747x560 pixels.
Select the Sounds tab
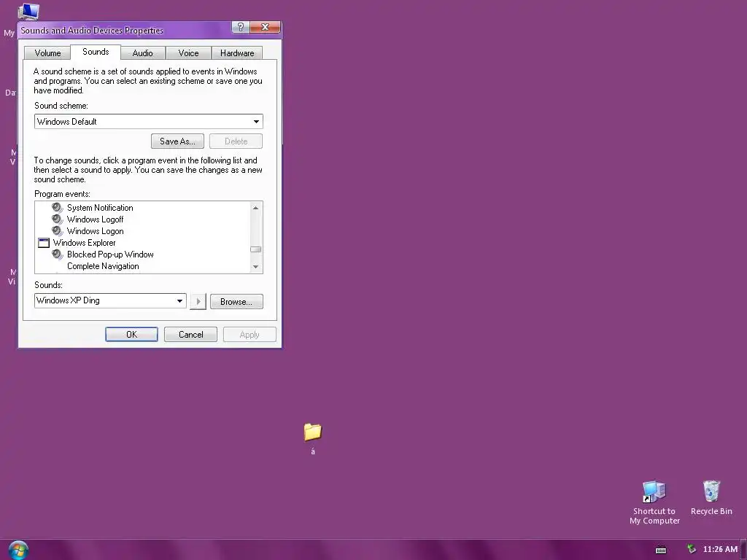click(x=96, y=52)
